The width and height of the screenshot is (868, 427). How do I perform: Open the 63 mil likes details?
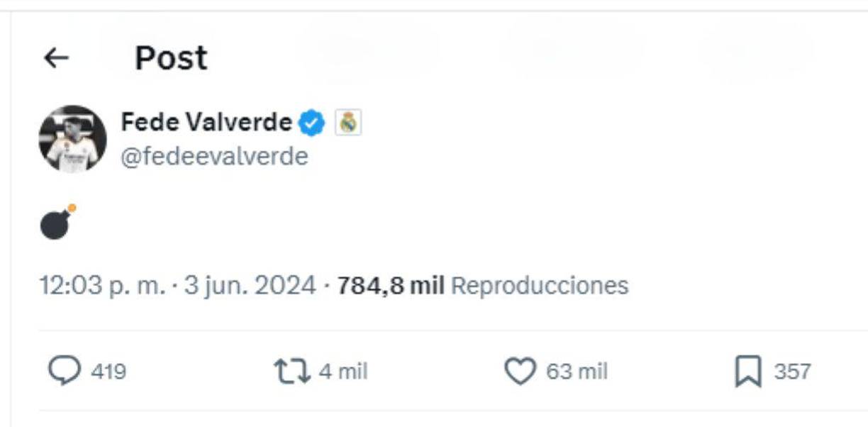[578, 370]
